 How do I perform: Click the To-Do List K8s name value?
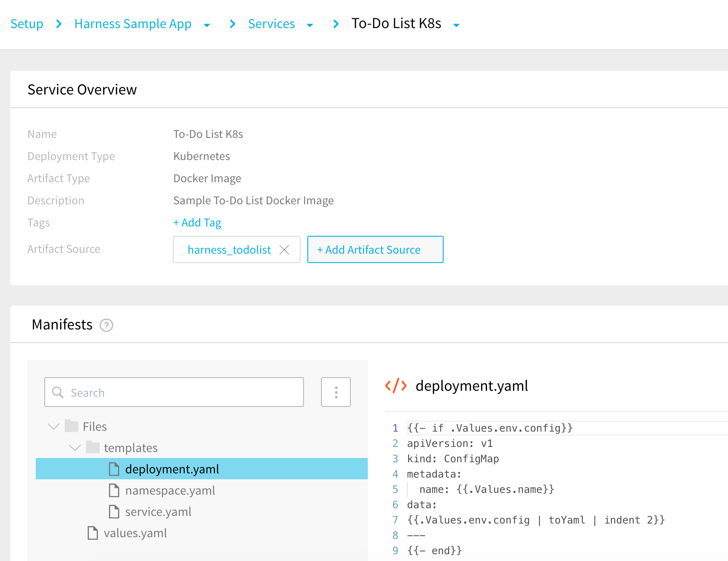(208, 134)
